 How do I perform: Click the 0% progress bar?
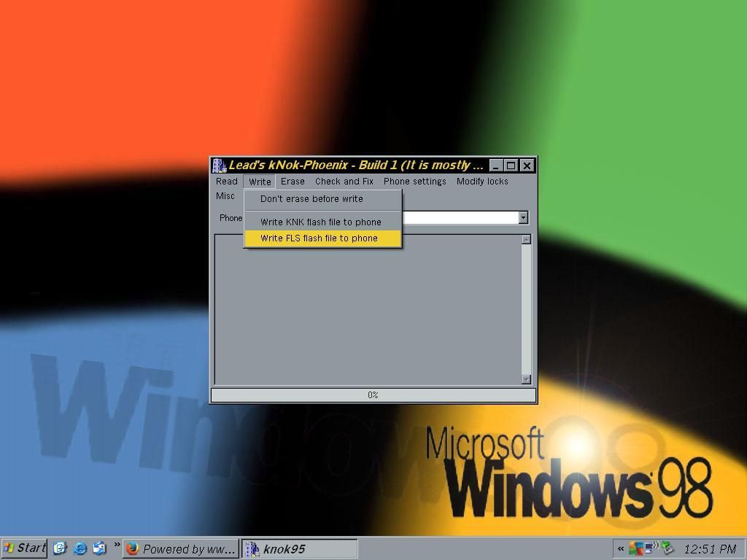(x=373, y=395)
